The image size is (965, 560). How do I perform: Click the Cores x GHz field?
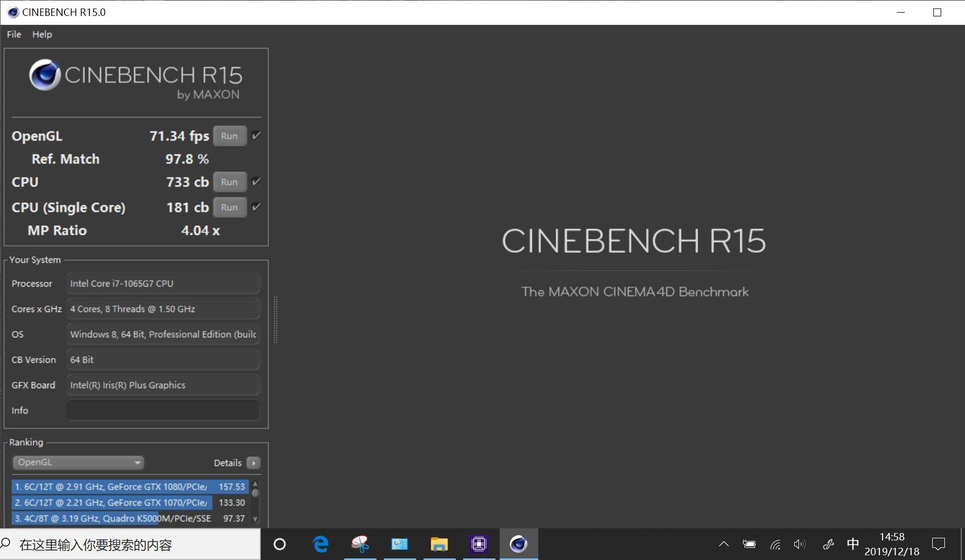coord(163,309)
